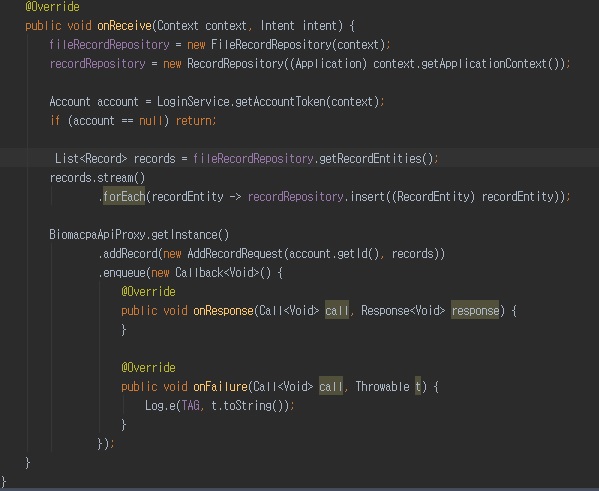
Task: Click the highlighted call parameter in onFailure
Action: tap(331, 386)
